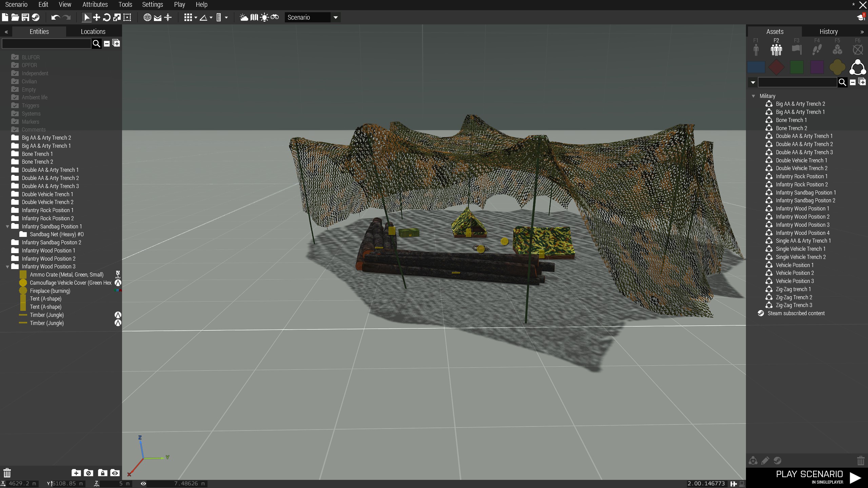Click the trash icon below the entity list
The width and height of the screenshot is (868, 488).
pyautogui.click(x=7, y=473)
